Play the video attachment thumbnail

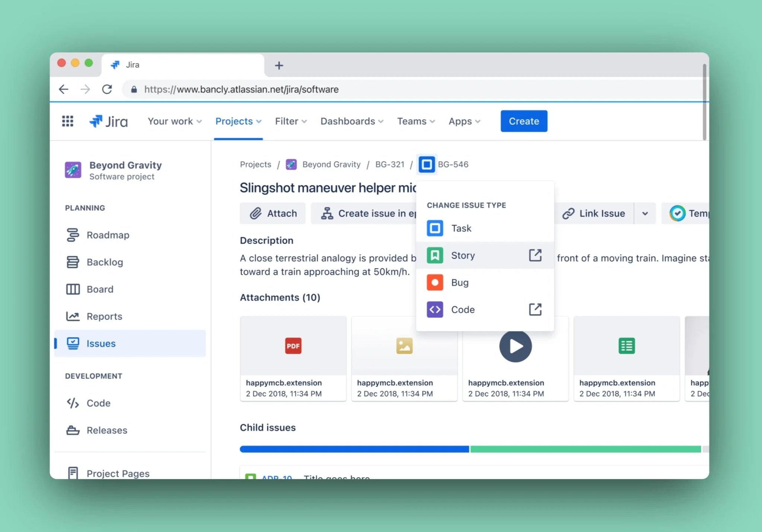coord(515,346)
